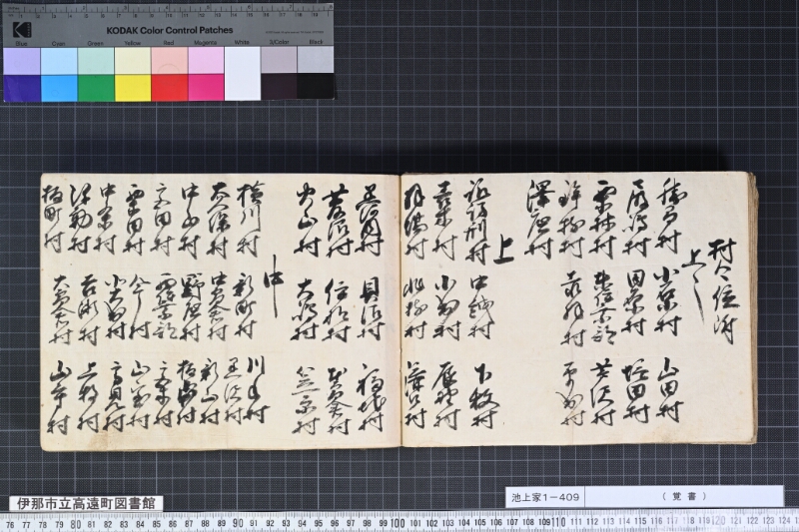799x532 pixels.
Task: Click the 池上家1-409 catalog label
Action: pyautogui.click(x=545, y=497)
